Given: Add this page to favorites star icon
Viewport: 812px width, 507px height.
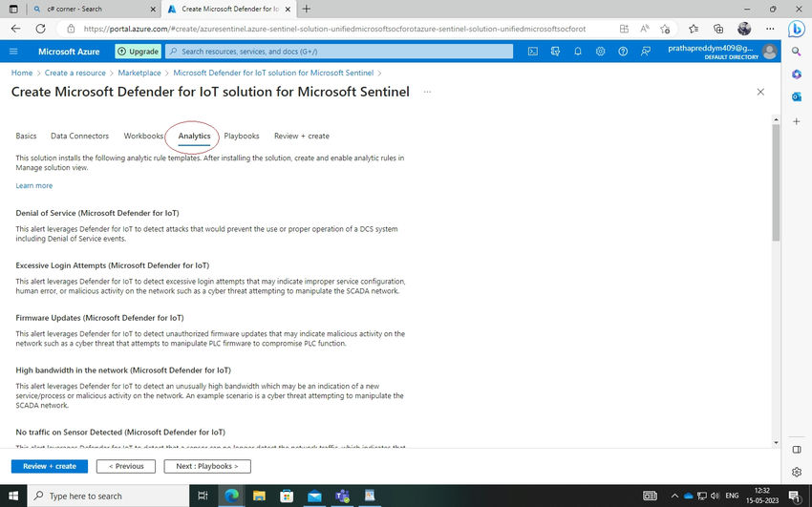Looking at the screenshot, I should (x=666, y=29).
